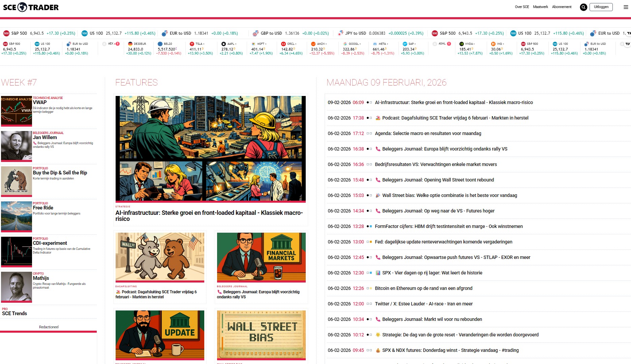
Task: Click the chart icon in the 12:30 SPX row
Action: click(378, 273)
